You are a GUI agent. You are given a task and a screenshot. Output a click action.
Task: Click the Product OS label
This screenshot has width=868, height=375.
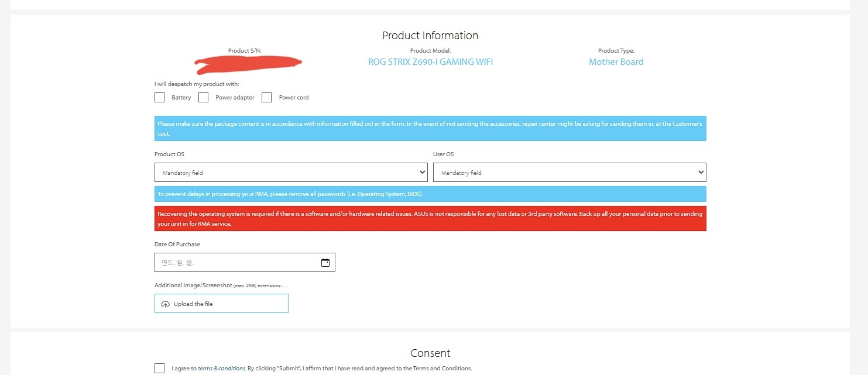tap(169, 154)
